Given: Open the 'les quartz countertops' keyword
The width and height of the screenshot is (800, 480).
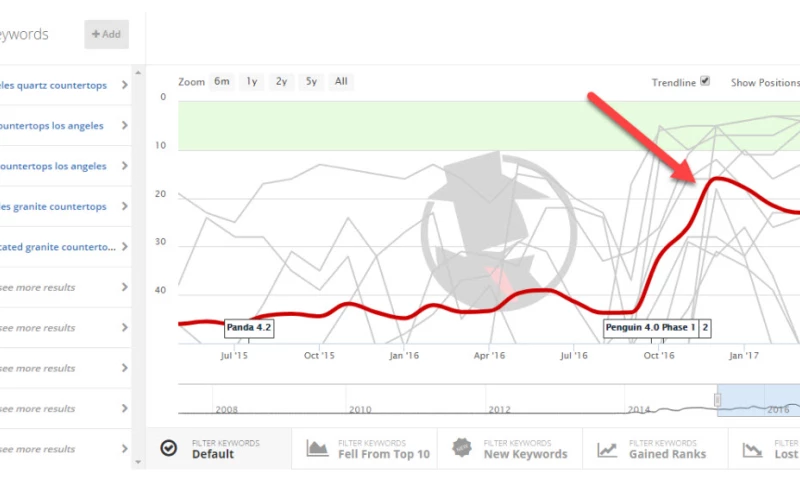Looking at the screenshot, I should (53, 85).
